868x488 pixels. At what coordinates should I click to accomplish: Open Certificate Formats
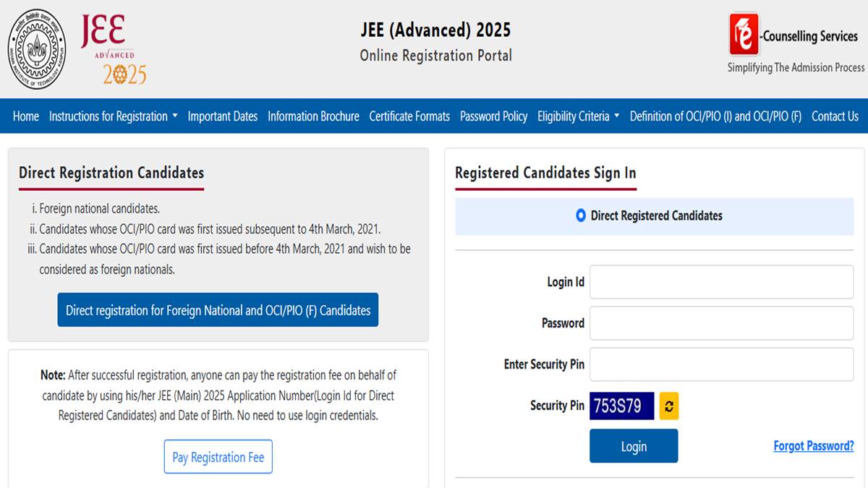click(408, 116)
